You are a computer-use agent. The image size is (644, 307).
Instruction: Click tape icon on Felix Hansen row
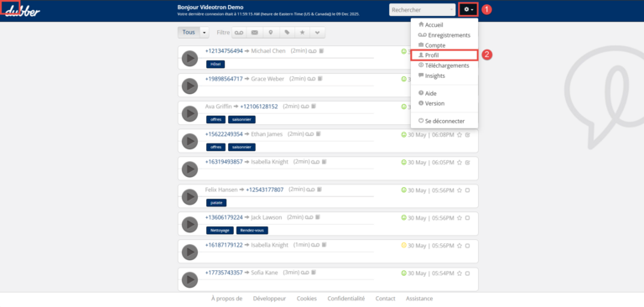tap(312, 190)
